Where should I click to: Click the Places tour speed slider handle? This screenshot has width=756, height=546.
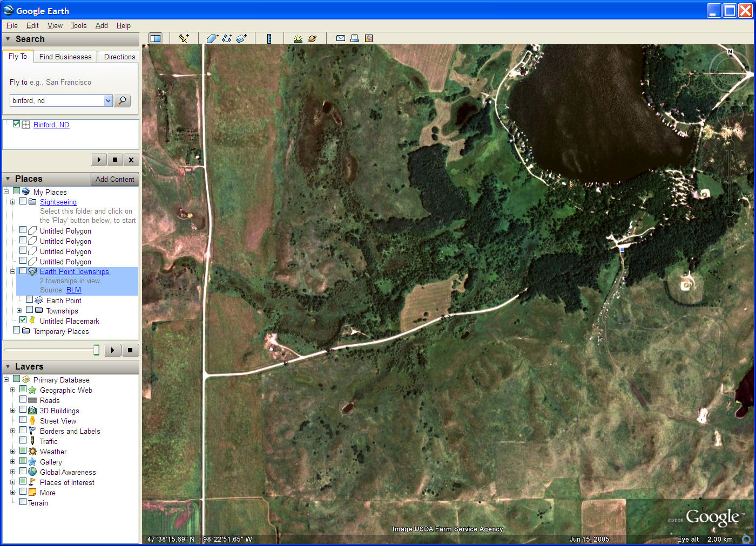tap(96, 350)
